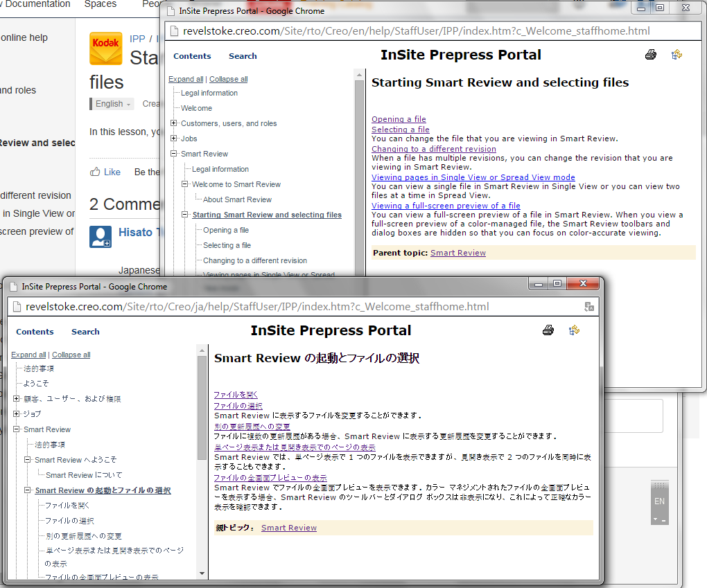Image resolution: width=707 pixels, height=588 pixels.
Task: Click the EN language bar indicator
Action: 659,501
